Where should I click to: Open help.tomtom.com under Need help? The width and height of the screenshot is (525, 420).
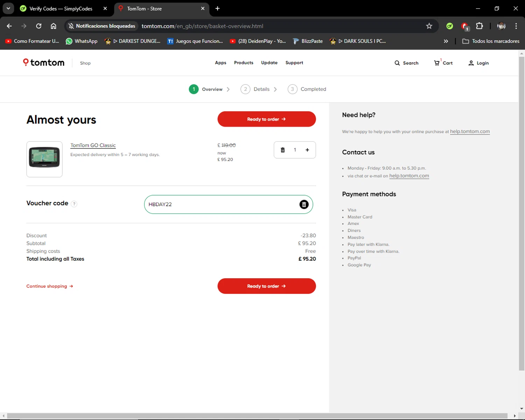coord(470,132)
